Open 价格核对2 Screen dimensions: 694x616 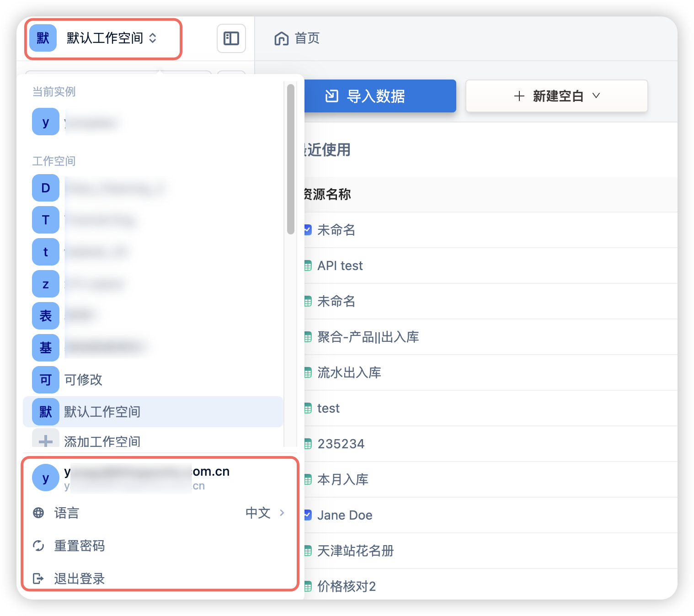coord(347,586)
